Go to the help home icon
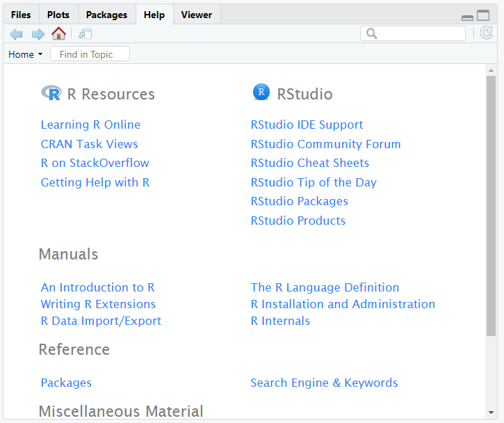 point(58,33)
